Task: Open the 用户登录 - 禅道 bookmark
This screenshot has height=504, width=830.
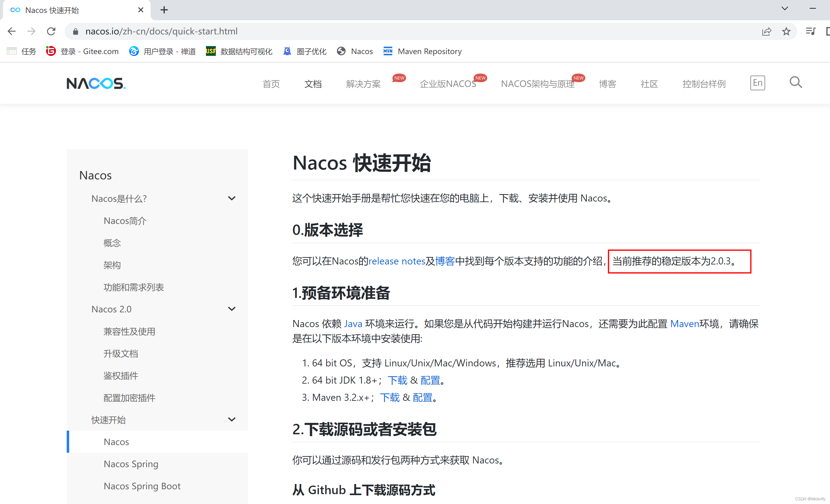Action: (x=162, y=51)
